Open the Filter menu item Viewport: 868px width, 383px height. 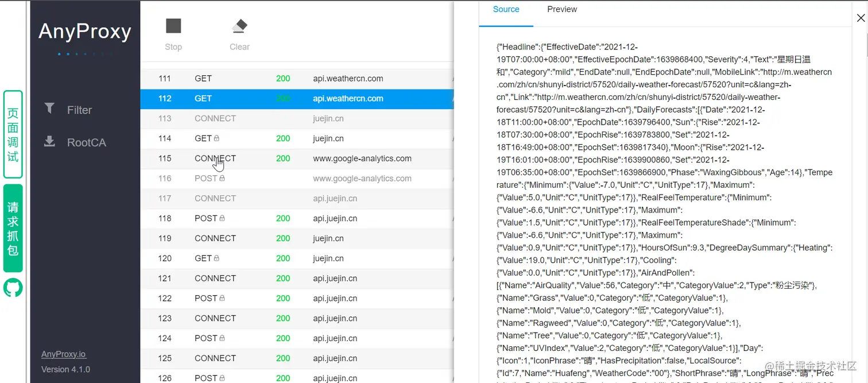pos(79,110)
